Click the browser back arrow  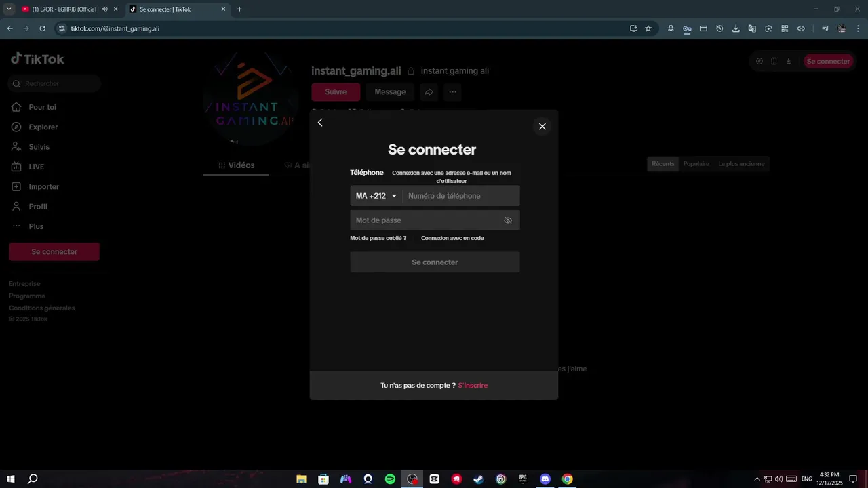(9, 28)
